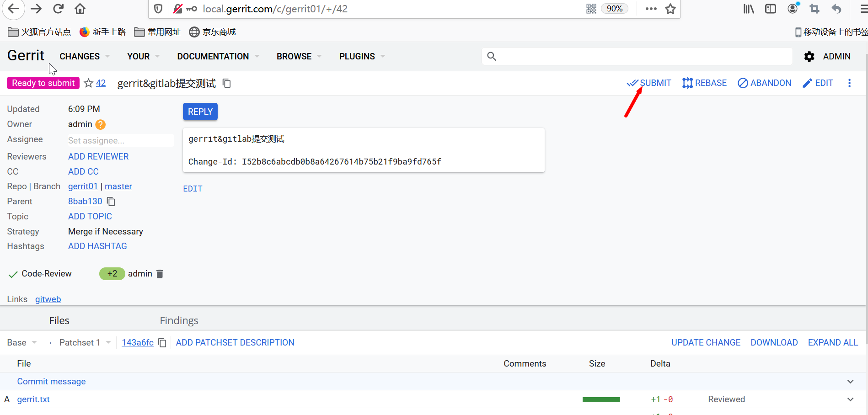Click ADD HASHTAG
This screenshot has width=868, height=415.
pos(97,246)
